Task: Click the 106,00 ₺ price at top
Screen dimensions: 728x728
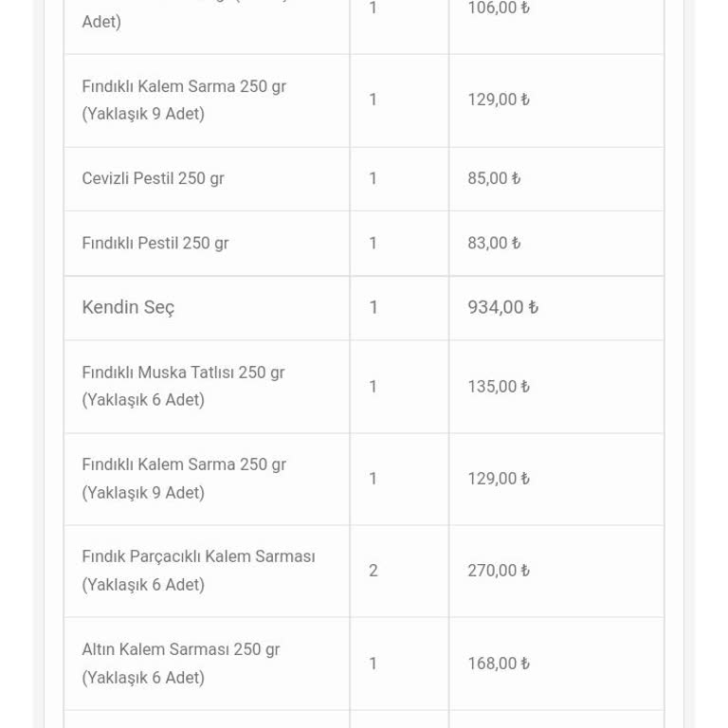Action: click(499, 9)
